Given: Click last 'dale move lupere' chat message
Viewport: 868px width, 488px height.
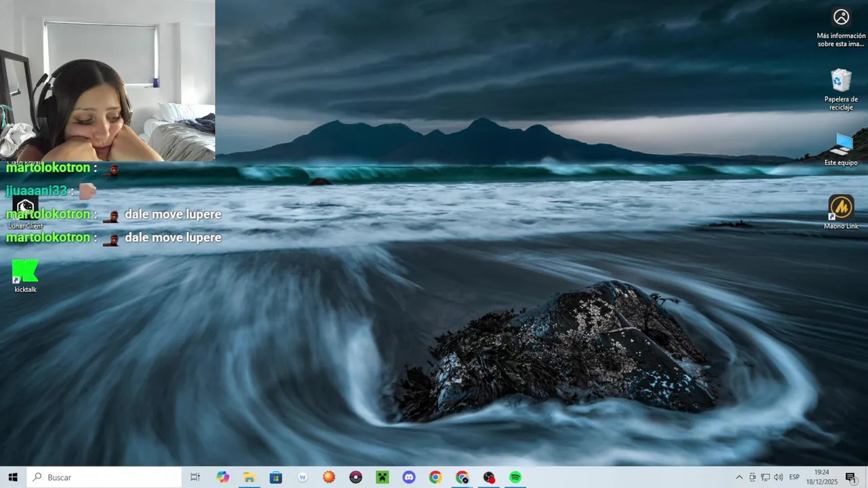Looking at the screenshot, I should pos(173,237).
